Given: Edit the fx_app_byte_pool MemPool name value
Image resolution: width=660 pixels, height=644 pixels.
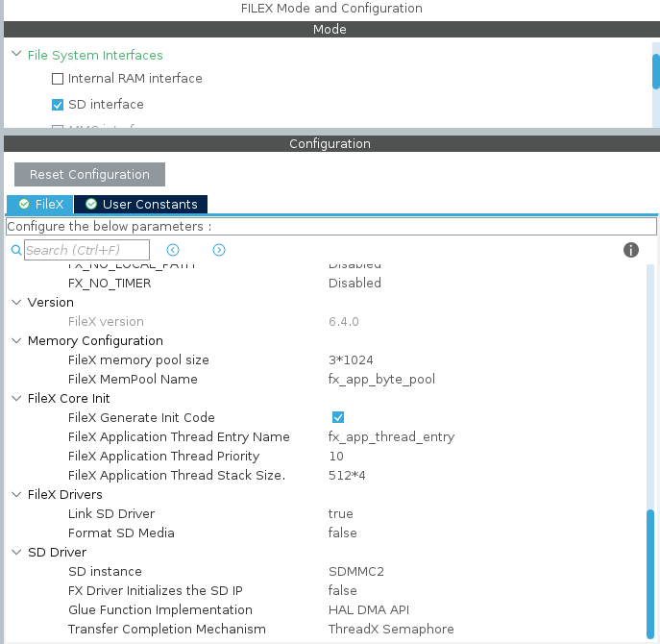Looking at the screenshot, I should point(381,379).
